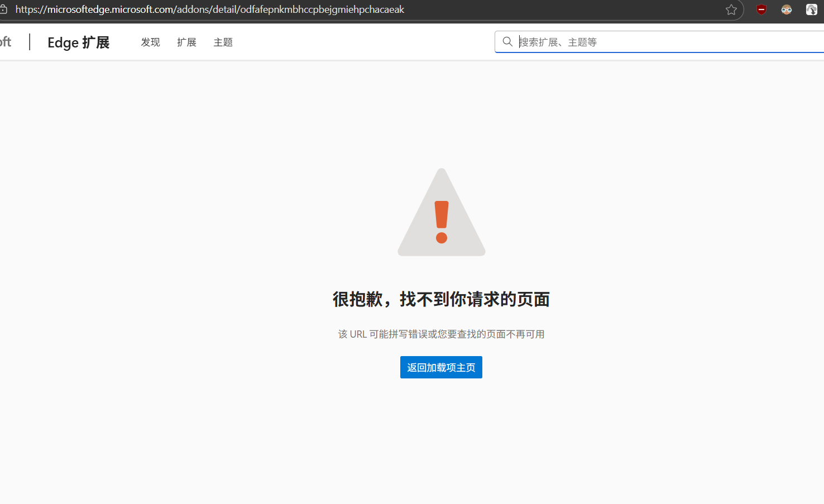Go to the Edge 扩展 store title
The image size is (824, 504).
coord(78,42)
